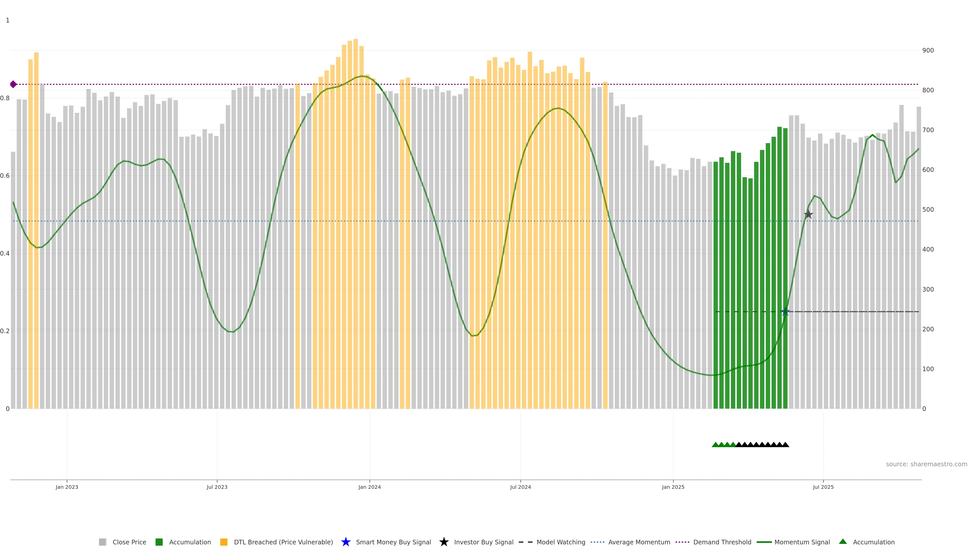Image resolution: width=980 pixels, height=551 pixels.
Task: Hide the Momentum Signal line via legend
Action: [802, 542]
